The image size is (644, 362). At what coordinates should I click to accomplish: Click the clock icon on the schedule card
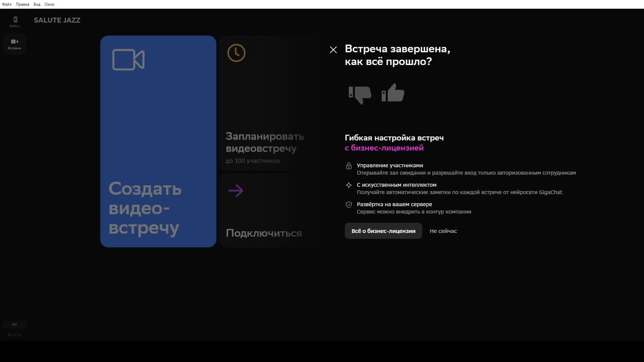point(236,53)
